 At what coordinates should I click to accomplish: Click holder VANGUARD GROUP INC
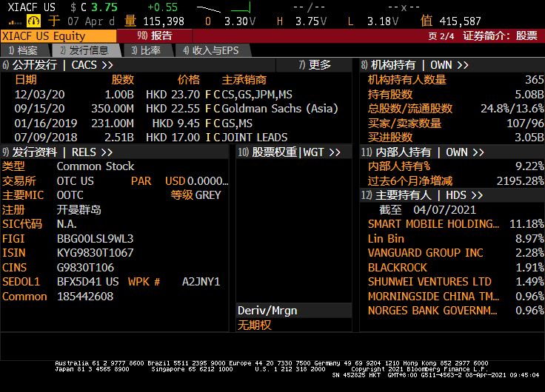pos(426,253)
